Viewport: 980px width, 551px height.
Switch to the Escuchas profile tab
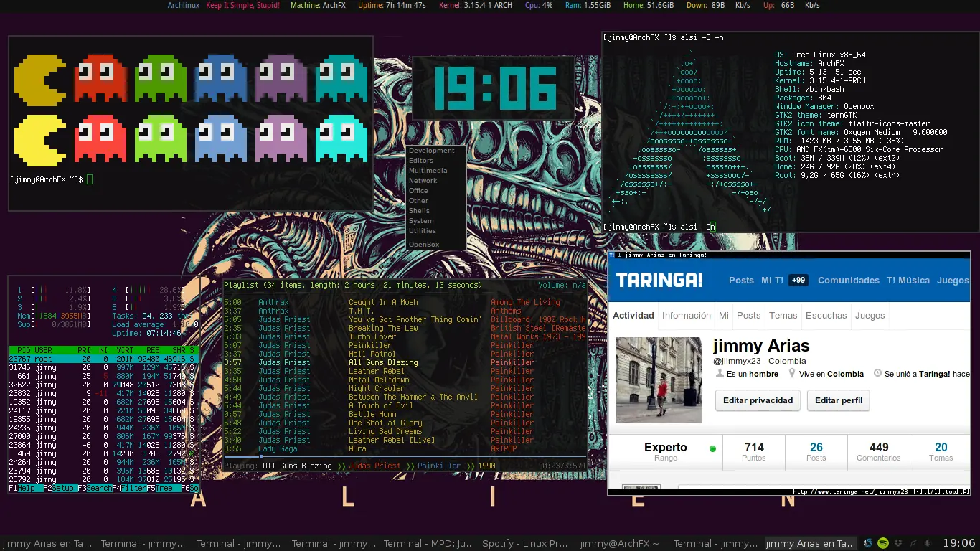point(826,315)
